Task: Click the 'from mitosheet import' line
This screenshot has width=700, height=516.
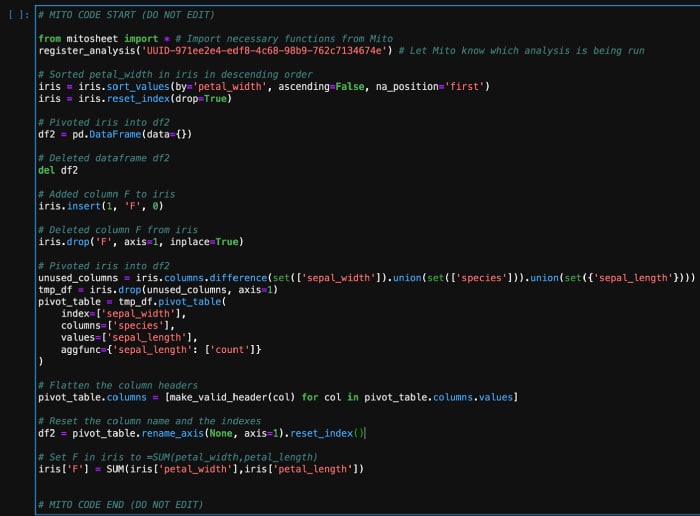Action: (216, 39)
